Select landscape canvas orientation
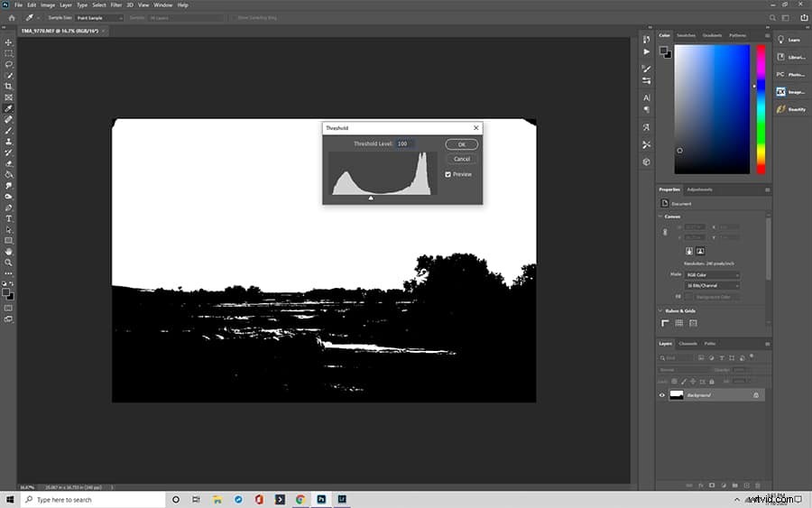The image size is (812, 508). click(700, 251)
